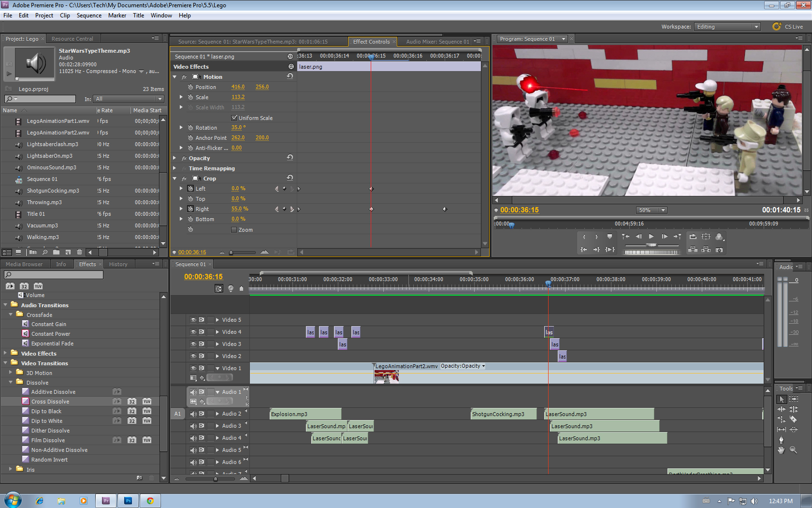Select the Slip tool
Screen dimensions: 812x508
pyautogui.click(x=782, y=430)
